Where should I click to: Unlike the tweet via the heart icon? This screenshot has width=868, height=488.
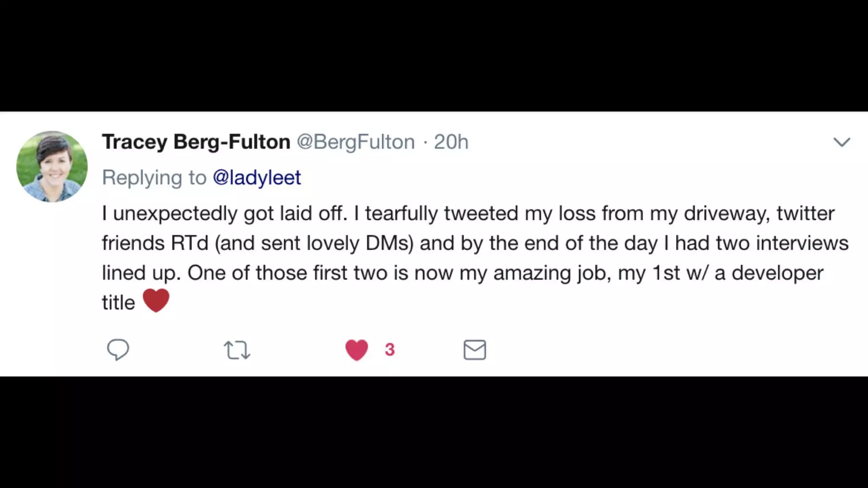356,350
